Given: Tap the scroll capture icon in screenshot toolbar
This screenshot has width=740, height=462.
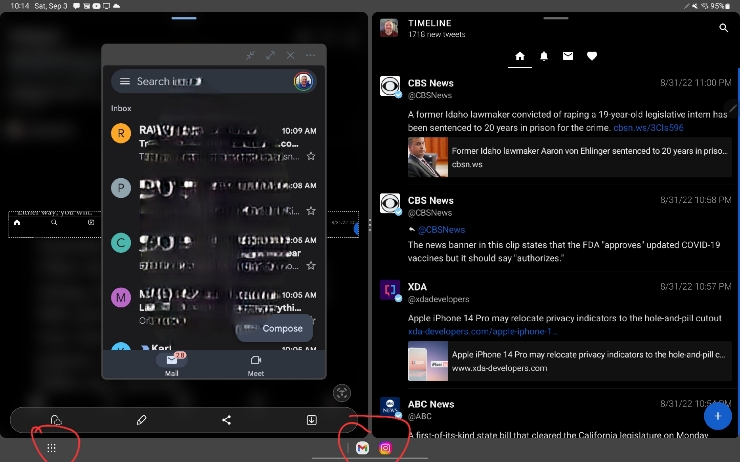Looking at the screenshot, I should [x=56, y=420].
